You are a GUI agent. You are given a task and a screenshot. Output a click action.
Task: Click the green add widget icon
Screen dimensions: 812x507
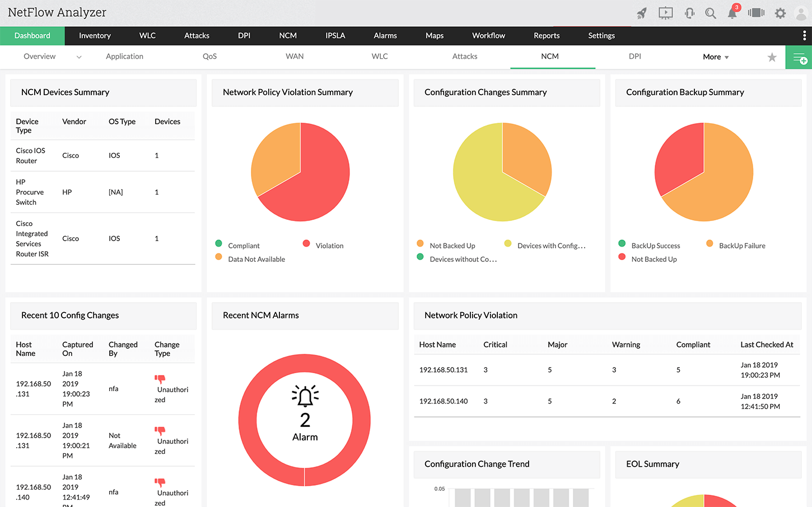tap(799, 58)
